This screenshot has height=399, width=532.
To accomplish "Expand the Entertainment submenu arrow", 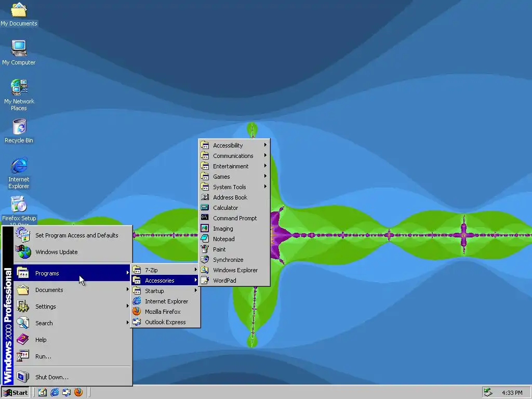I will point(265,166).
